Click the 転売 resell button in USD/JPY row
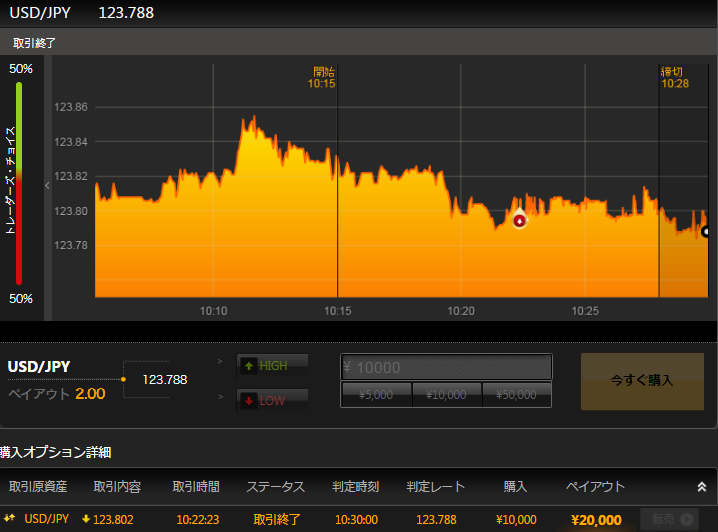Viewport: 718px width, 532px height. 669,519
